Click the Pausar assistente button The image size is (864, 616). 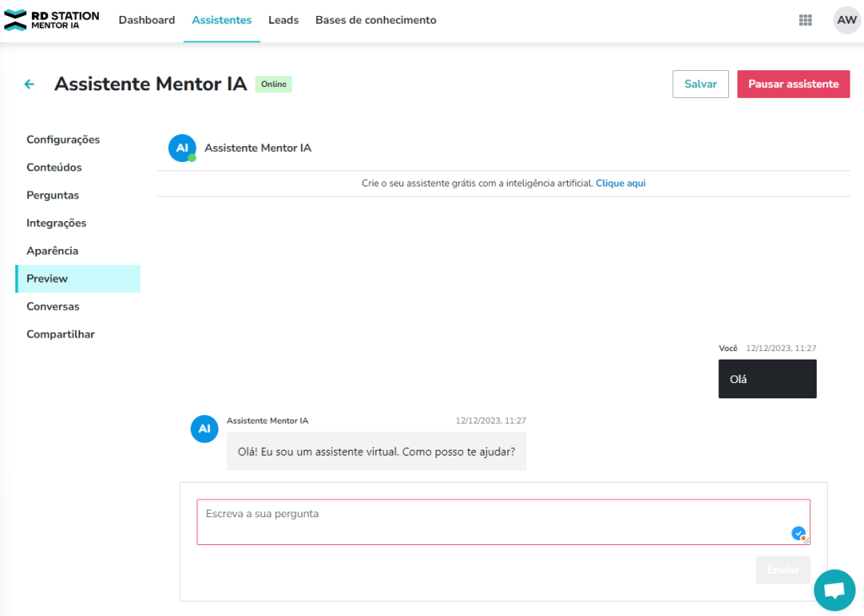(793, 84)
